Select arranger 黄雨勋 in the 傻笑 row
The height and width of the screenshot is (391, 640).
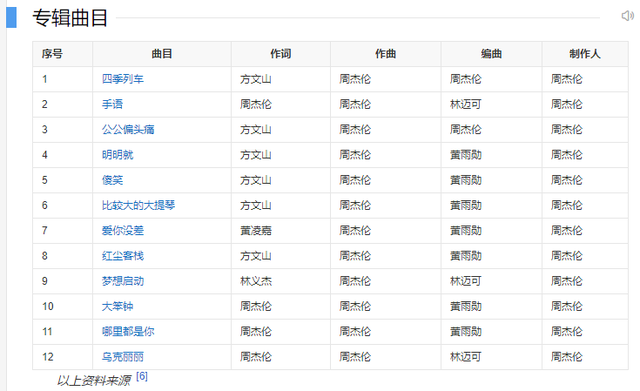tap(466, 180)
